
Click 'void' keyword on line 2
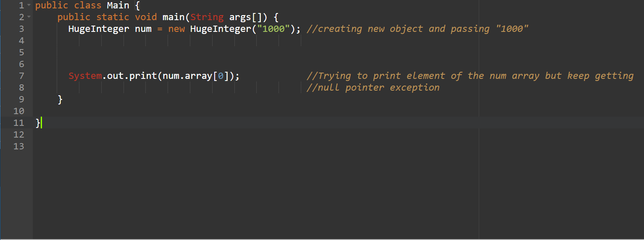coord(146,17)
